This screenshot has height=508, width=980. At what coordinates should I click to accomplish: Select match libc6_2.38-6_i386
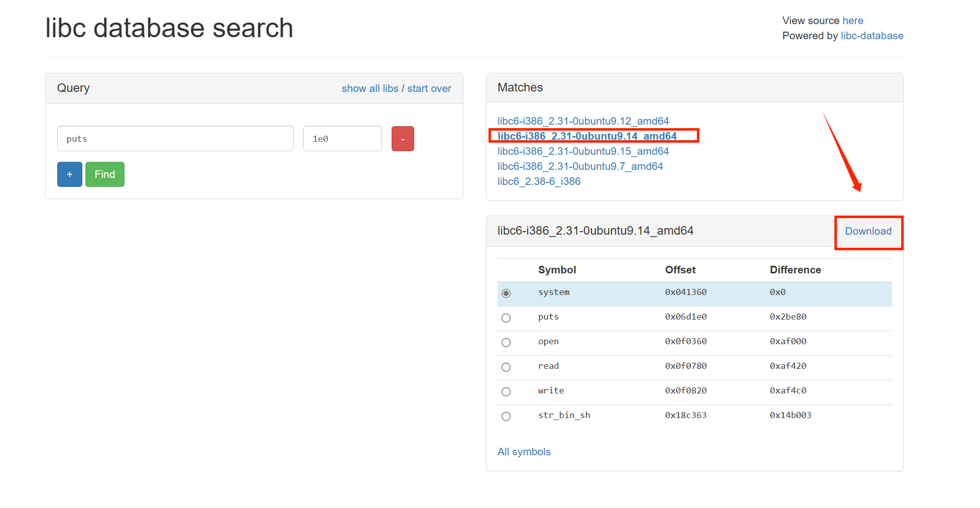(539, 181)
